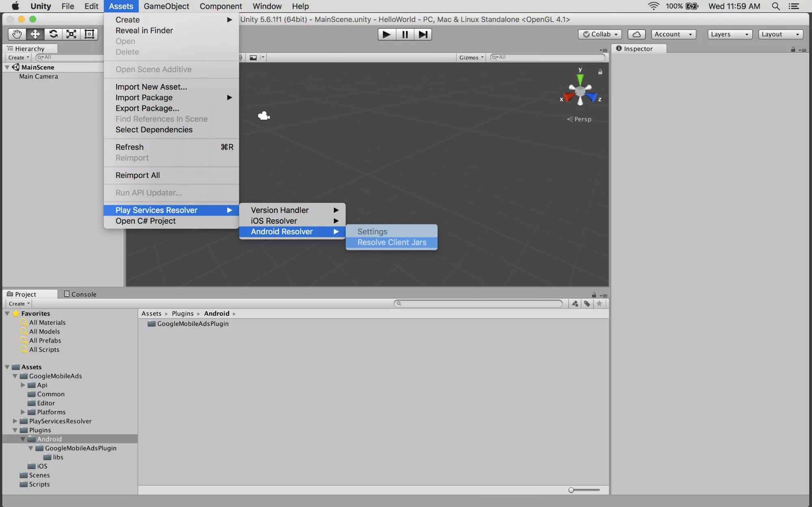This screenshot has height=507, width=812.
Task: Start Play mode
Action: (387, 35)
